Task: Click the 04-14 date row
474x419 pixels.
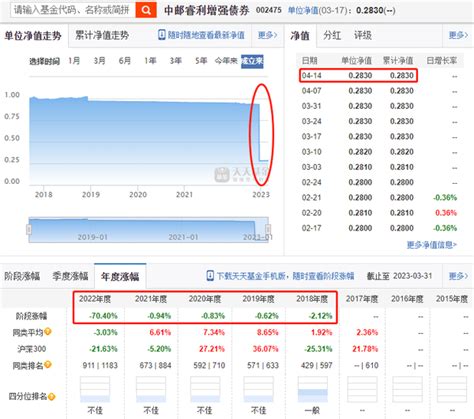Action: [x=379, y=76]
